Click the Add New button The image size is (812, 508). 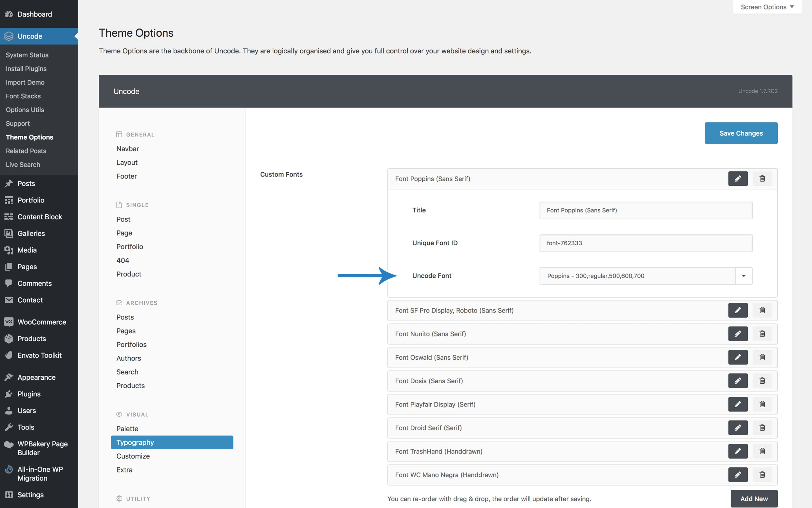tap(754, 499)
